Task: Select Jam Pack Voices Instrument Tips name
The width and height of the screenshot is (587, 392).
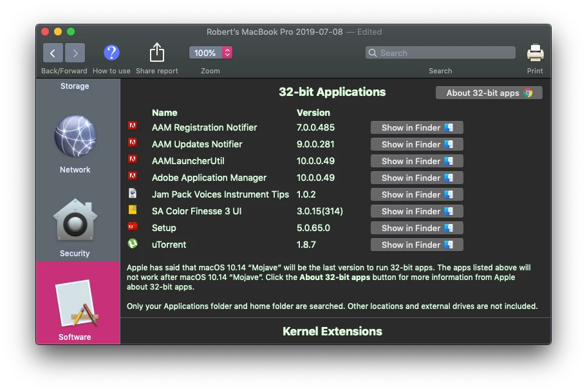Action: [x=220, y=194]
